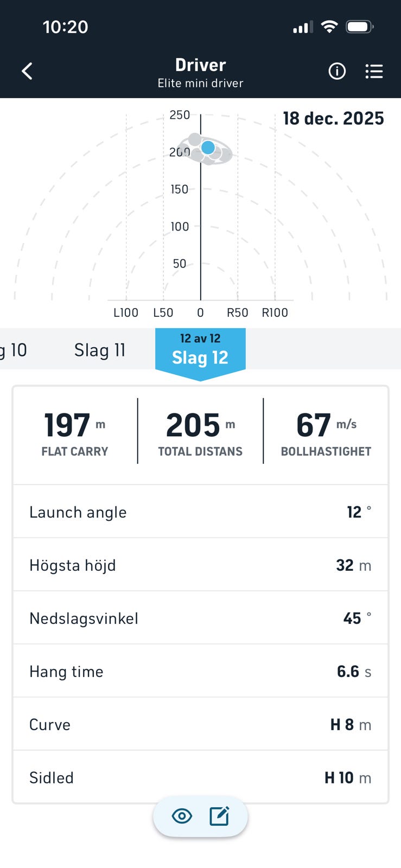Tap the Total Distans 205 m stat
The width and height of the screenshot is (401, 868).
(200, 433)
